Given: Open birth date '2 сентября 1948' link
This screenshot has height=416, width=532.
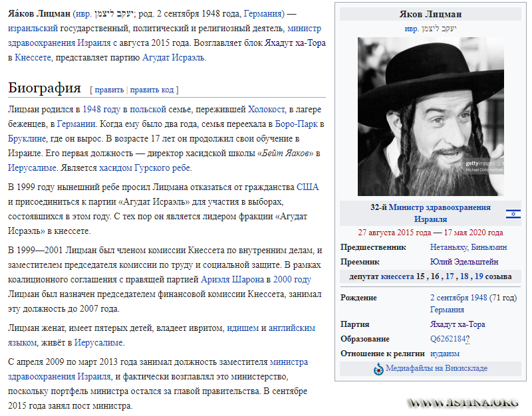Looking at the screenshot, I should [x=458, y=298].
